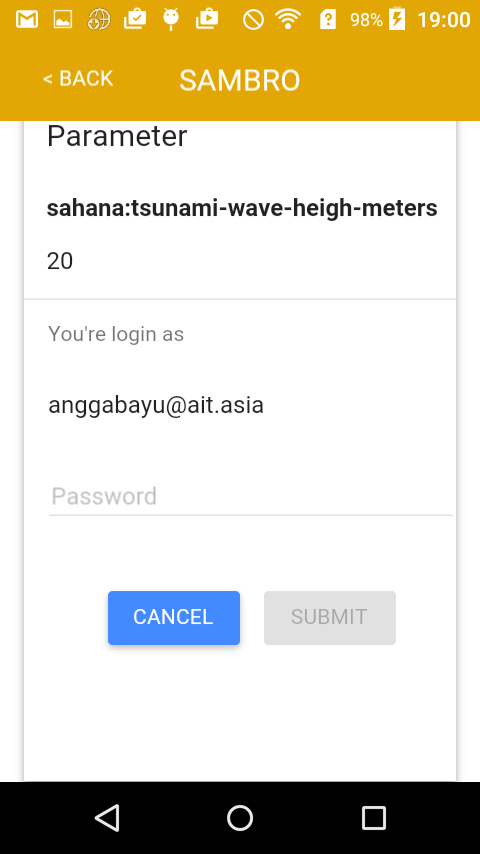Tap the briefcase checkmark notification icon
Image resolution: width=480 pixels, height=854 pixels.
(135, 20)
